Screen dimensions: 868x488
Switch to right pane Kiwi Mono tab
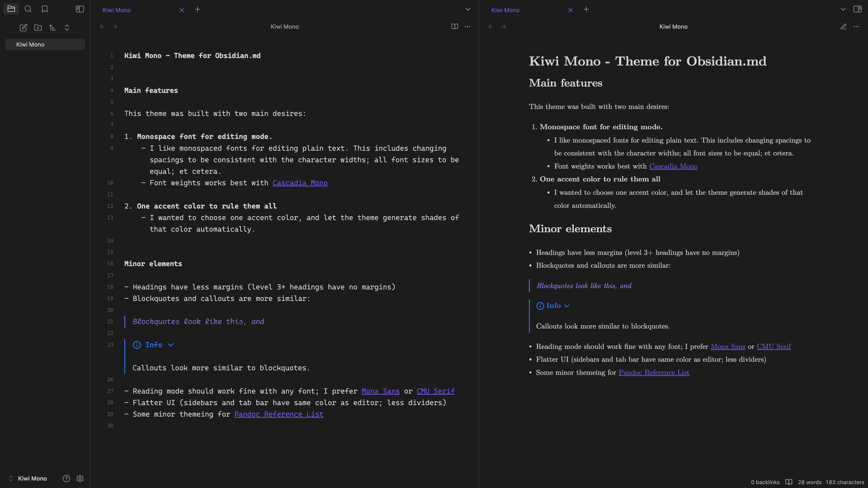tap(505, 10)
